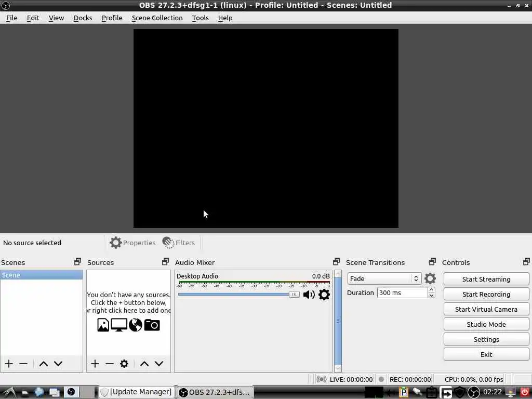Open Settings from Controls panel
The height and width of the screenshot is (399, 532).
(x=486, y=339)
